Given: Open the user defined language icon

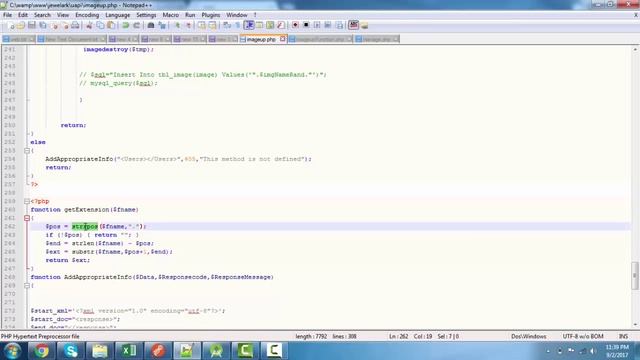Looking at the screenshot, I should coord(259,25).
